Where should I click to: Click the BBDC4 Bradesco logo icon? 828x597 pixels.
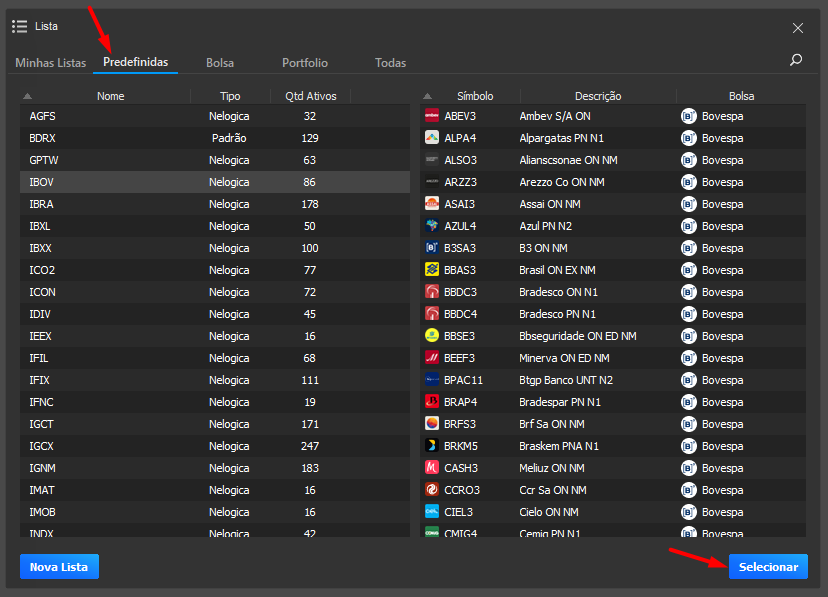point(432,314)
